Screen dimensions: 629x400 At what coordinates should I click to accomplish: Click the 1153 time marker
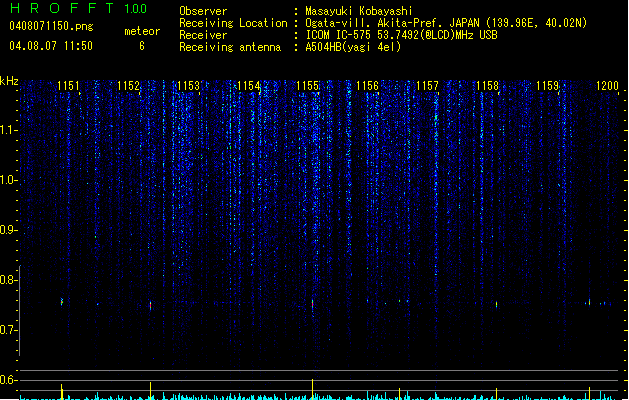click(x=188, y=86)
